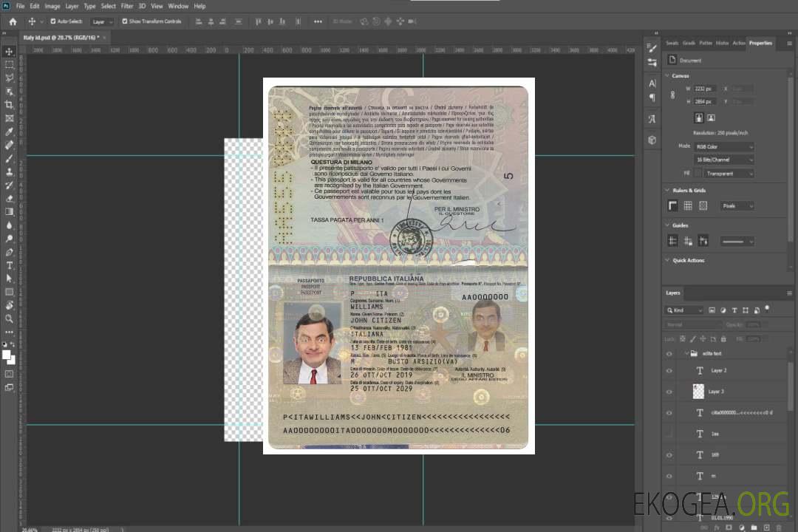
Task: Open the Pixels ruler units dropdown
Action: click(x=737, y=205)
